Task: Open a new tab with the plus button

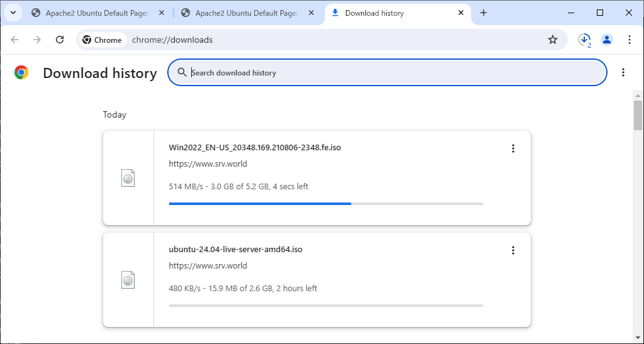Action: tap(484, 13)
